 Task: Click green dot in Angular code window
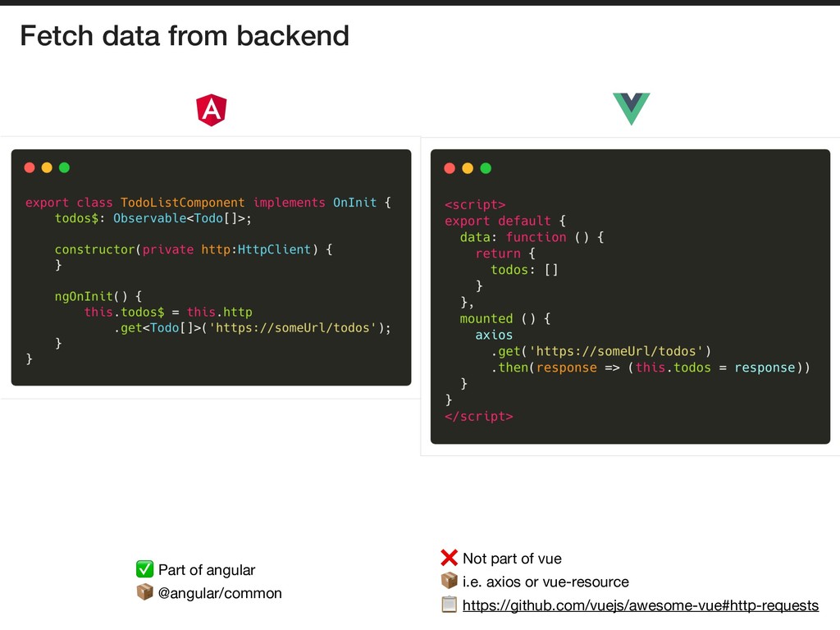click(x=64, y=167)
